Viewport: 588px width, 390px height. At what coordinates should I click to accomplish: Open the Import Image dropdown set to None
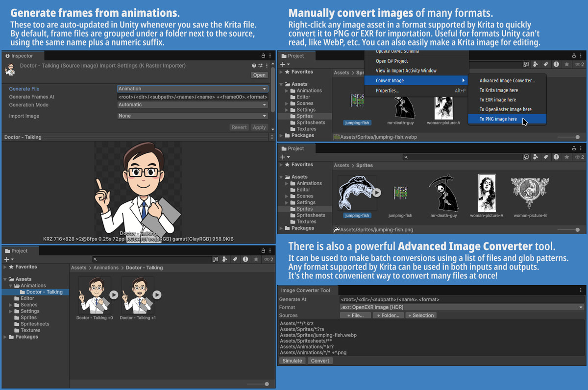click(193, 116)
